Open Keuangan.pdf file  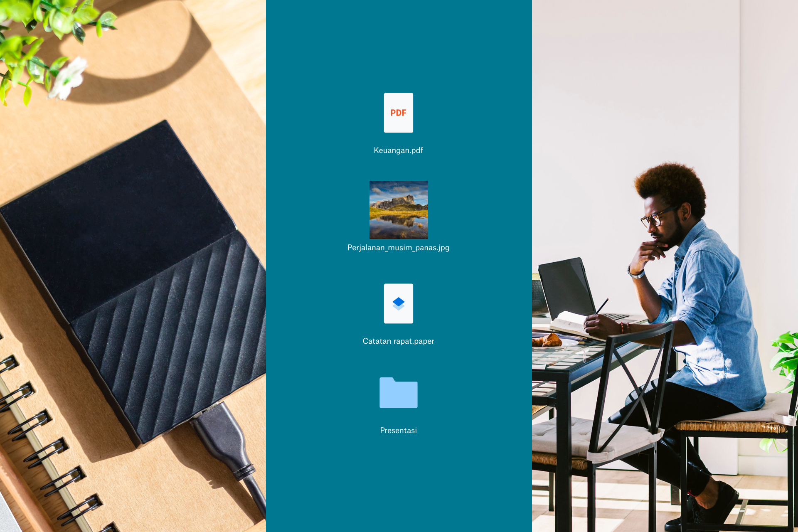tap(399, 113)
